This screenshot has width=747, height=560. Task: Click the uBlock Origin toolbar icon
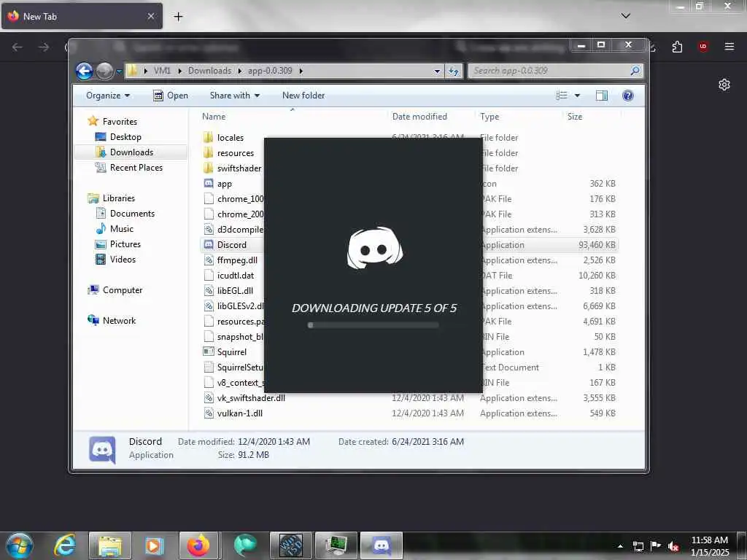[703, 47]
